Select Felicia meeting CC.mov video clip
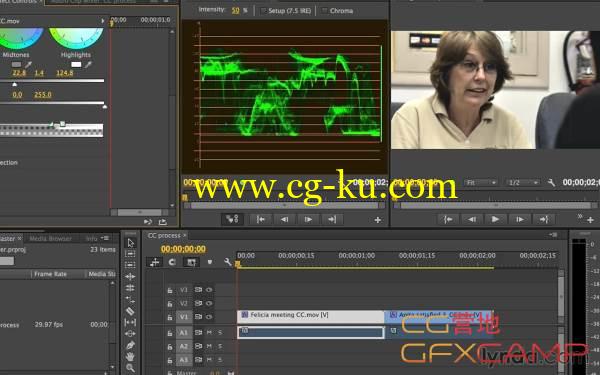The image size is (600, 375). (311, 316)
